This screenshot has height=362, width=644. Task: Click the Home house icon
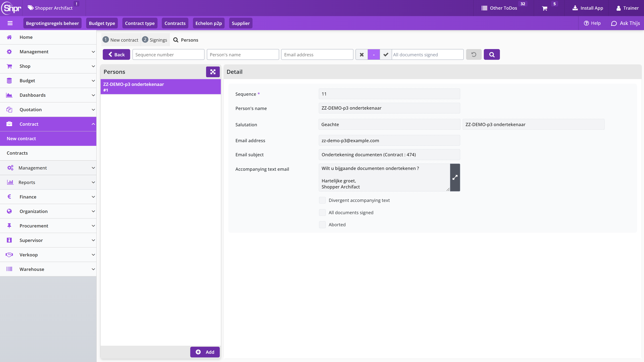coord(9,37)
